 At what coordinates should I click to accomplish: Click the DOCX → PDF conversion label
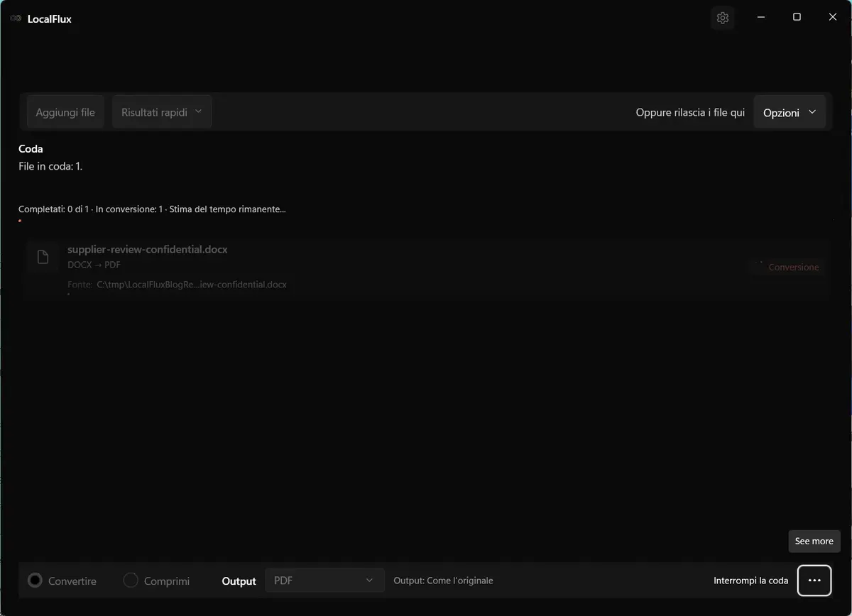94,265
